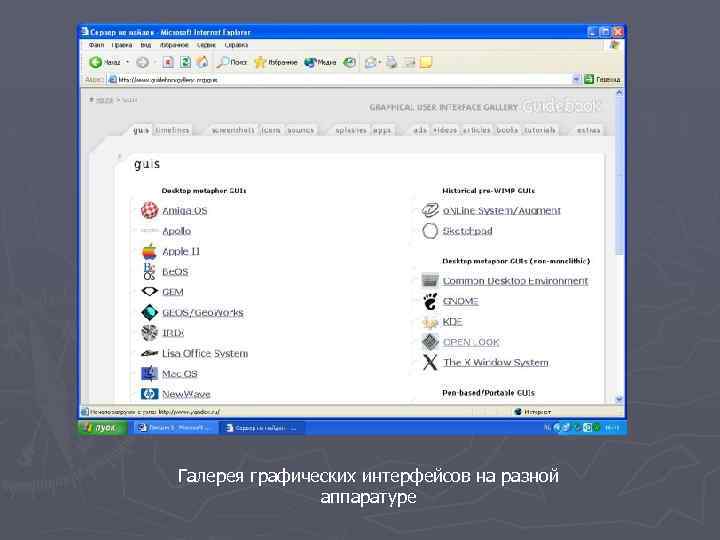Click the Search magnifier toolbar button
Screen dimensions: 720x540
(x=232, y=62)
